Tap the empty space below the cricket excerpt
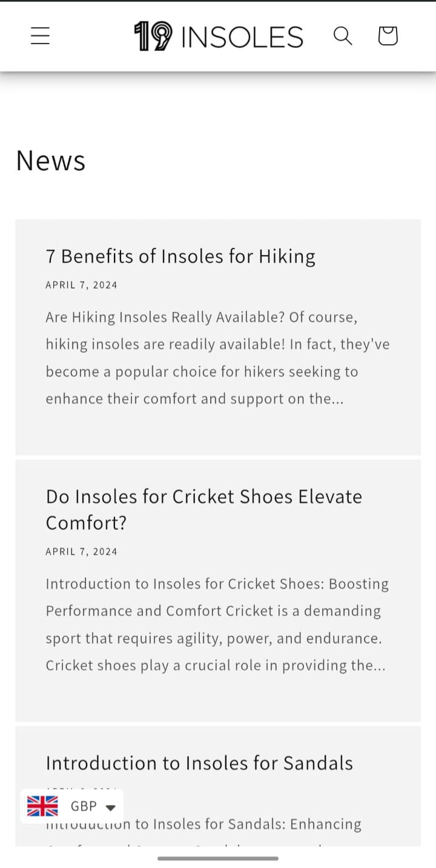 [218, 697]
